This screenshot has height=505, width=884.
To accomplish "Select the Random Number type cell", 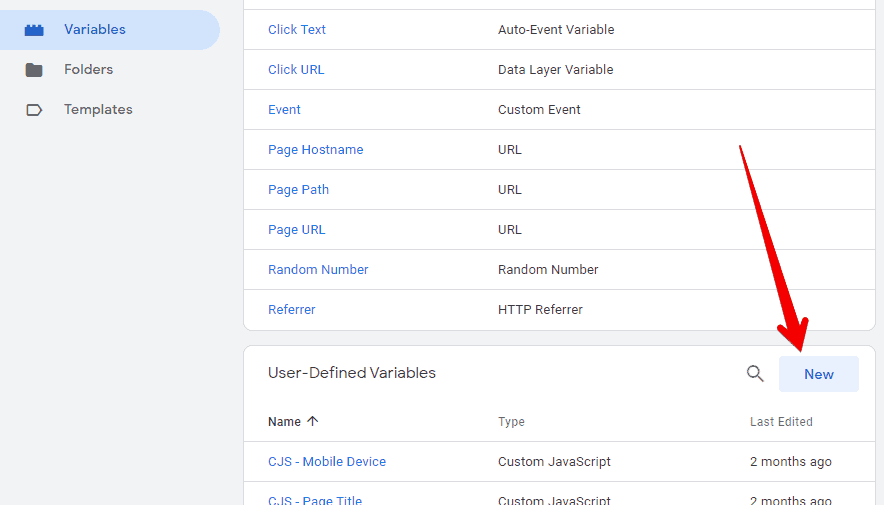I will pos(548,270).
